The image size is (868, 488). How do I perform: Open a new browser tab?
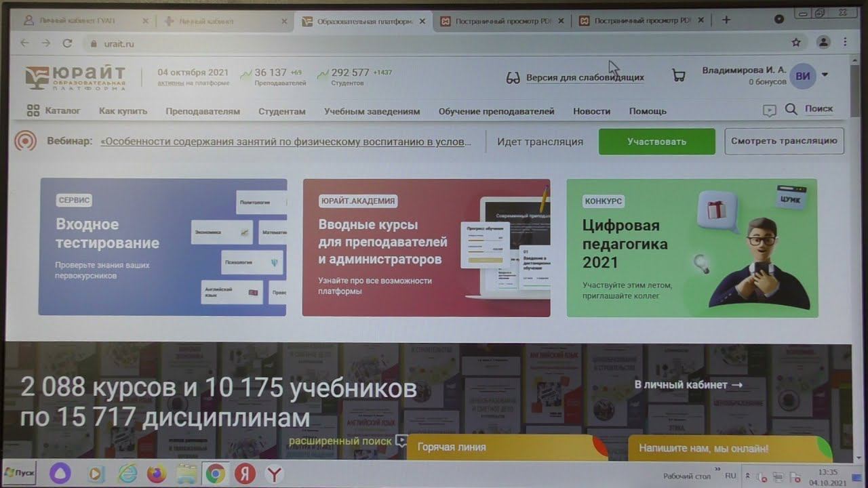(726, 20)
